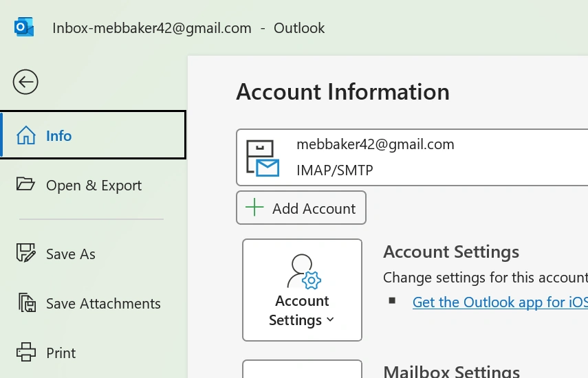Image resolution: width=588 pixels, height=378 pixels.
Task: Open the mebbaker42@gmail.com account selector dropdown
Action: [412, 157]
